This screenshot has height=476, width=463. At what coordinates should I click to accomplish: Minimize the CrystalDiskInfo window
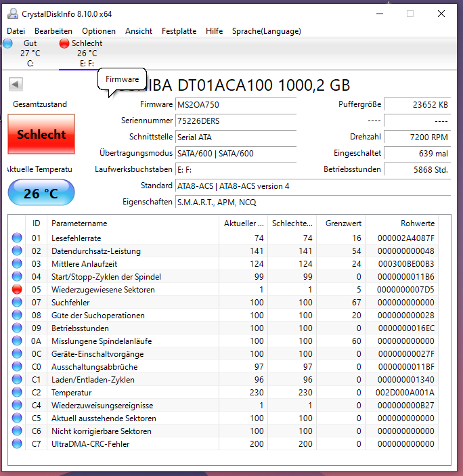(380, 14)
